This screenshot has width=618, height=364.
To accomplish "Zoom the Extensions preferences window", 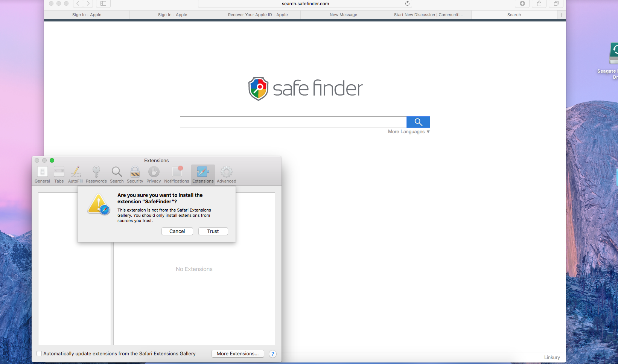I will (x=52, y=160).
